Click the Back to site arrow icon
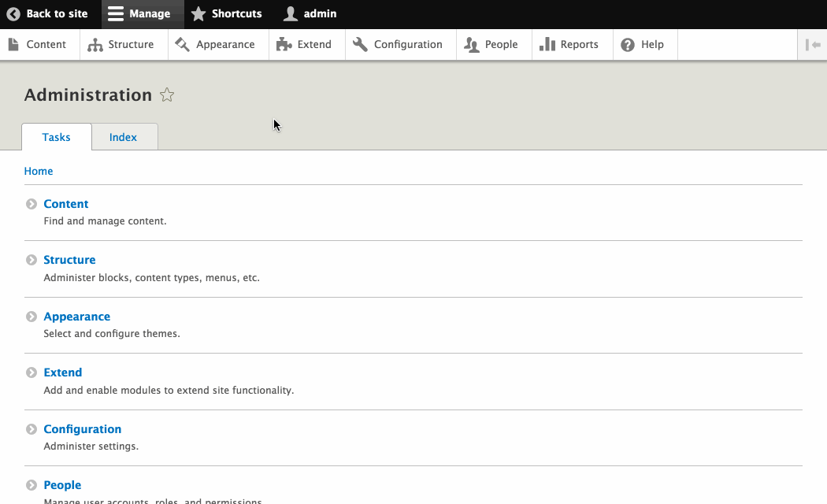 (x=13, y=13)
